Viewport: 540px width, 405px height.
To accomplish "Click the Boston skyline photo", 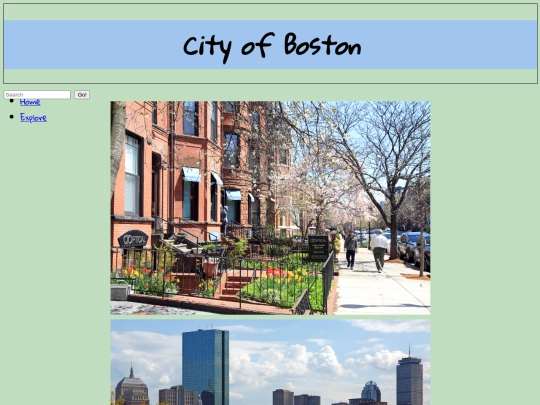I will [270, 362].
